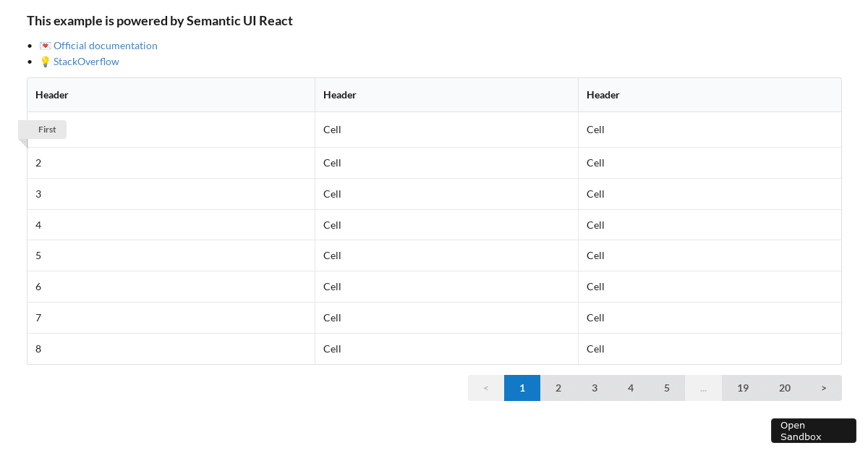868x456 pixels.
Task: Click the Open Sandbox button
Action: 813,431
